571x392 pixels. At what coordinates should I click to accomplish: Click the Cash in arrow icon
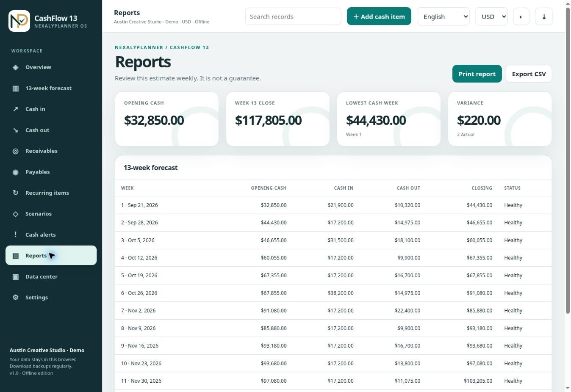point(16,109)
